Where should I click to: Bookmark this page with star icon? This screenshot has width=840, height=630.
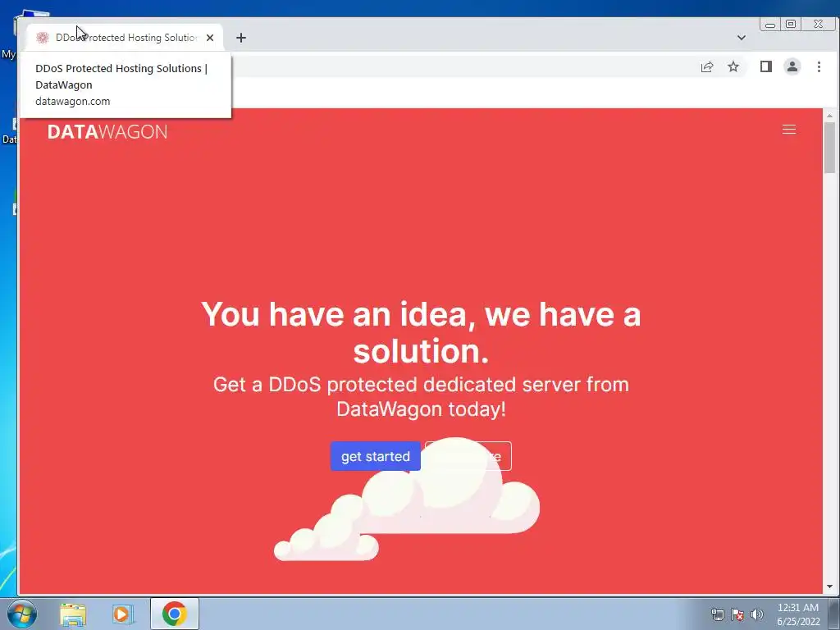733,67
